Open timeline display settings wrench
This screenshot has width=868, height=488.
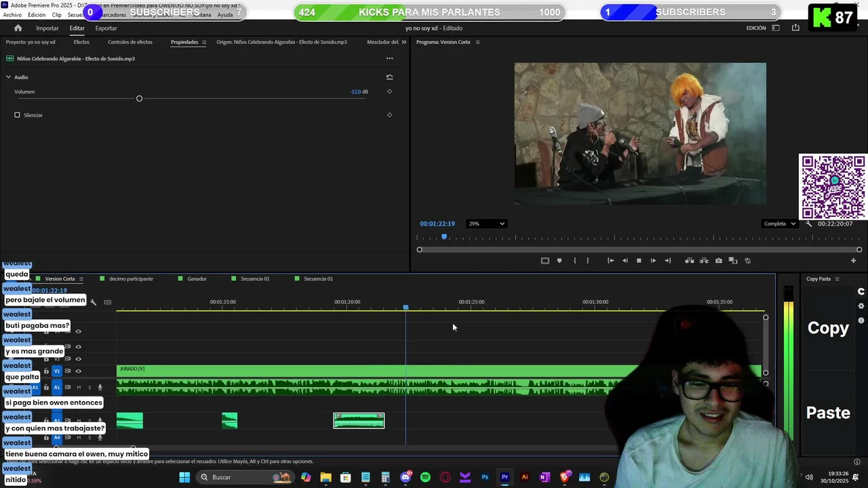coord(93,302)
